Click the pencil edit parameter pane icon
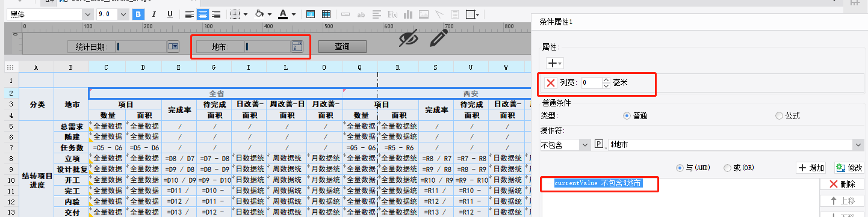 tap(439, 38)
